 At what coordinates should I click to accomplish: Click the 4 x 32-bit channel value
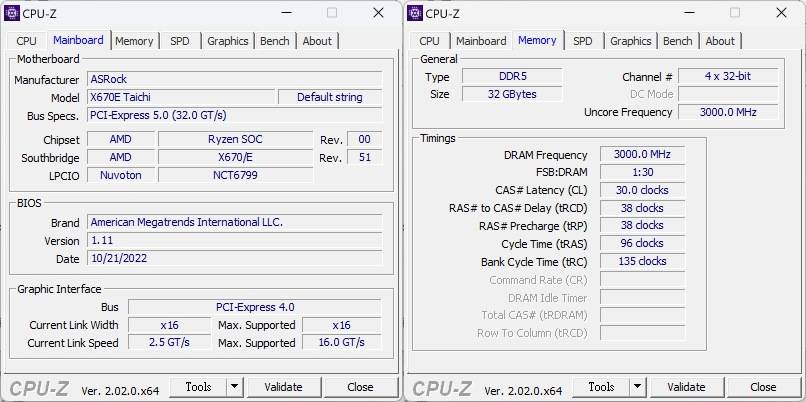(x=728, y=77)
